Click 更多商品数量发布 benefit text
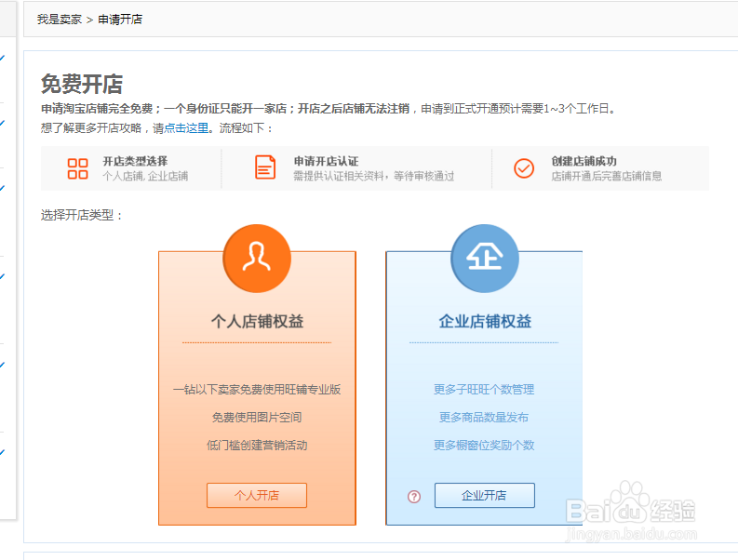738x560 pixels. click(x=484, y=417)
